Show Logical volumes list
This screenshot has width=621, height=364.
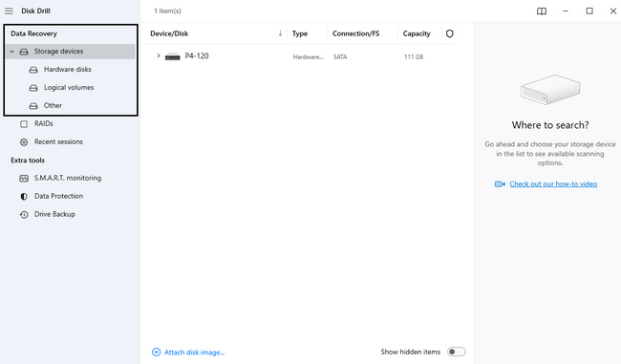point(69,88)
